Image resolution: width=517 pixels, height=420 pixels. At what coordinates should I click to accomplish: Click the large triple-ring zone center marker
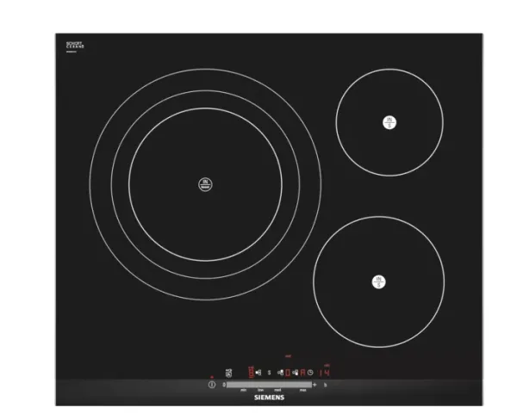(205, 184)
